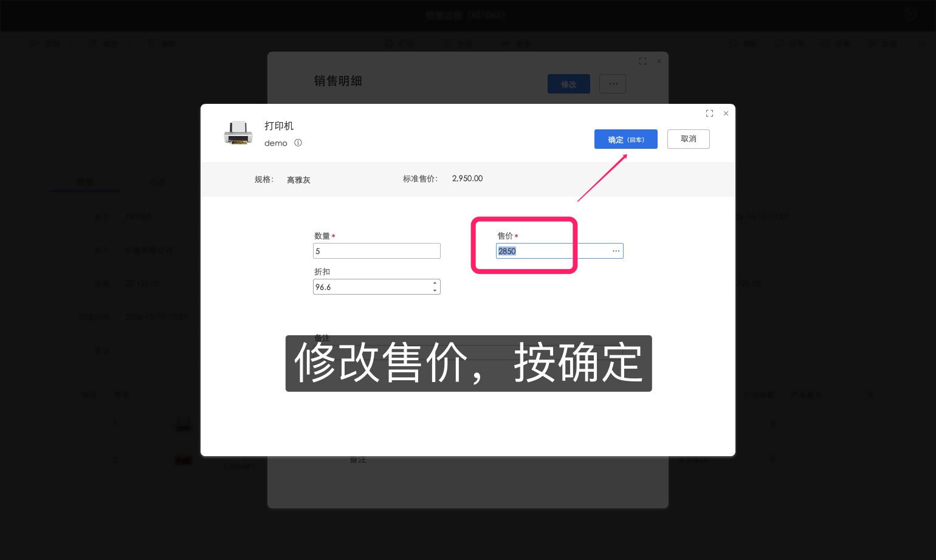Click the 数量 quantity input field
Viewport: 936px width, 560px height.
tap(377, 251)
